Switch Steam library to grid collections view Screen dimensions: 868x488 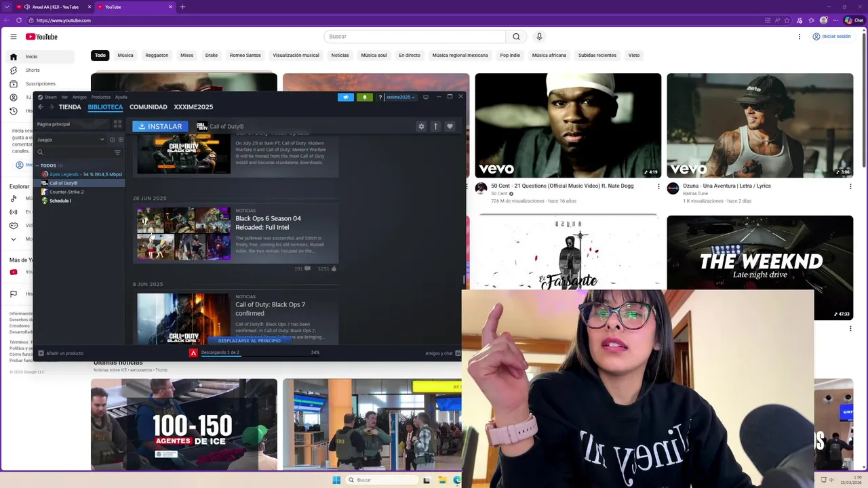pos(117,125)
